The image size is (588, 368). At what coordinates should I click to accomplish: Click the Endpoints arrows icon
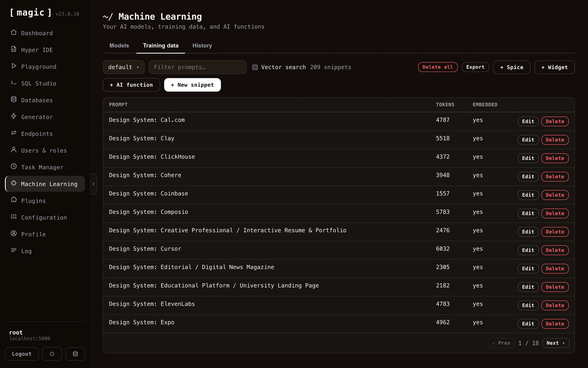click(14, 133)
